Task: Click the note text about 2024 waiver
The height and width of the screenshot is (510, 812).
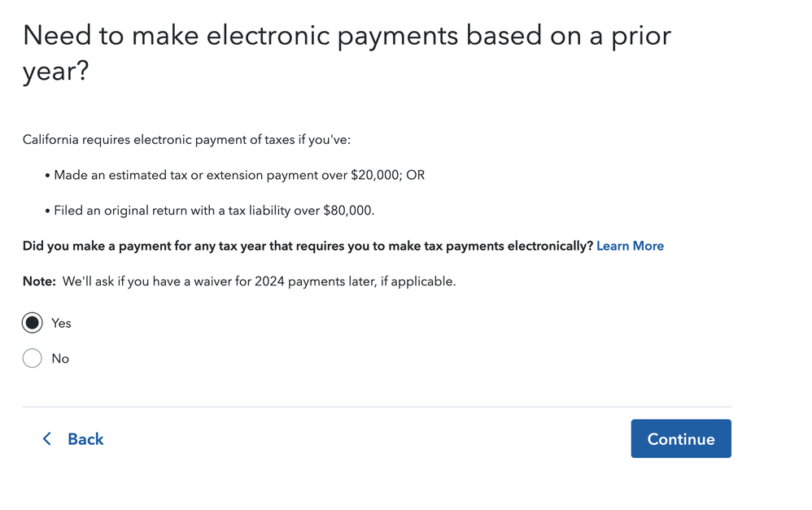Action: 259,281
